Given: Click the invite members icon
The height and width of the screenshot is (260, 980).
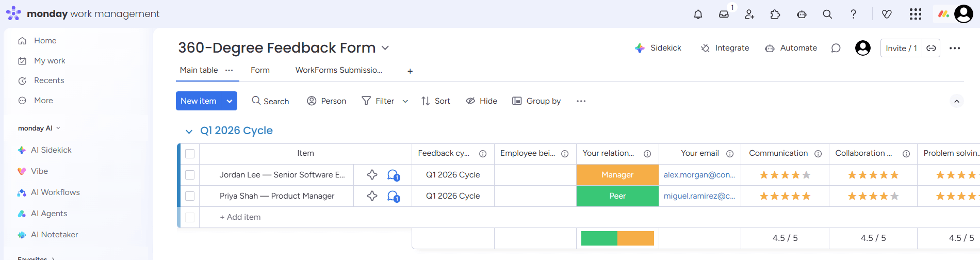Looking at the screenshot, I should click(749, 14).
